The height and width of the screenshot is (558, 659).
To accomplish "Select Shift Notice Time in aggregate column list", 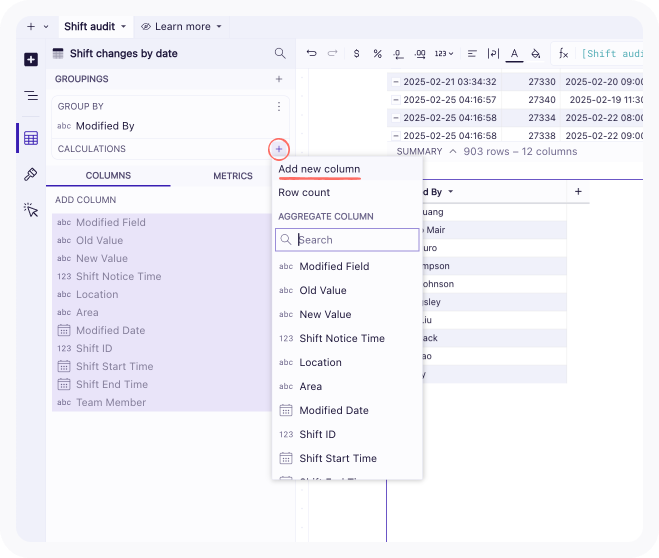I will 347,338.
